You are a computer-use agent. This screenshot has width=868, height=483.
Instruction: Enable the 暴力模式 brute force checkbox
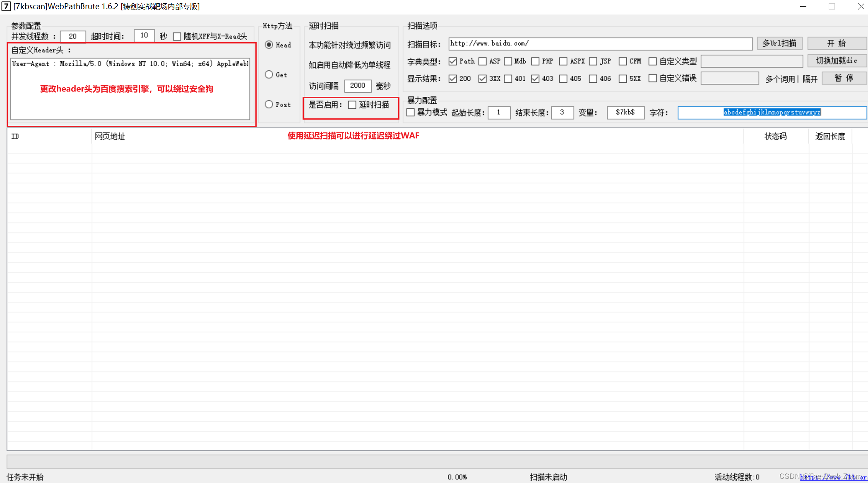(411, 112)
